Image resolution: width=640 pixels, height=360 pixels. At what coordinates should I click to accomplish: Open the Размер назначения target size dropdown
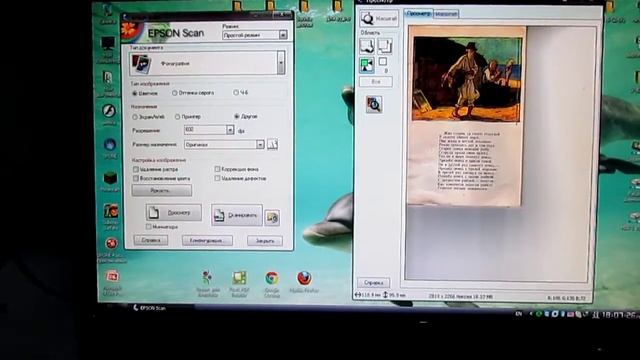pos(224,144)
